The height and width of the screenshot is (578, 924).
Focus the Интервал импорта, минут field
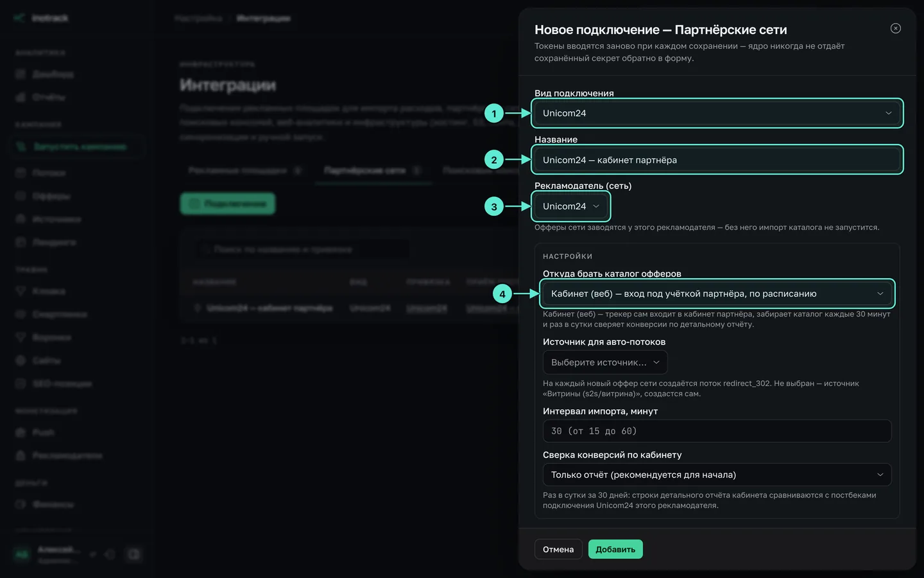click(717, 431)
